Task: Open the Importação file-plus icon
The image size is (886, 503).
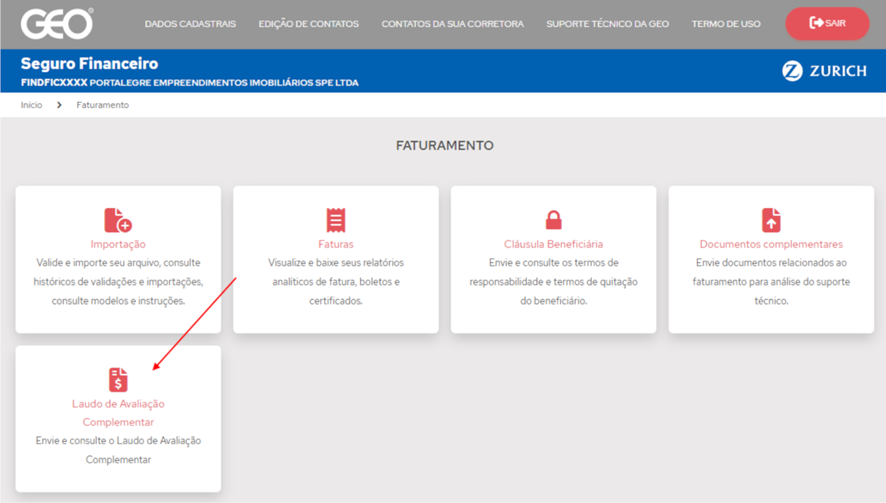Action: (118, 220)
